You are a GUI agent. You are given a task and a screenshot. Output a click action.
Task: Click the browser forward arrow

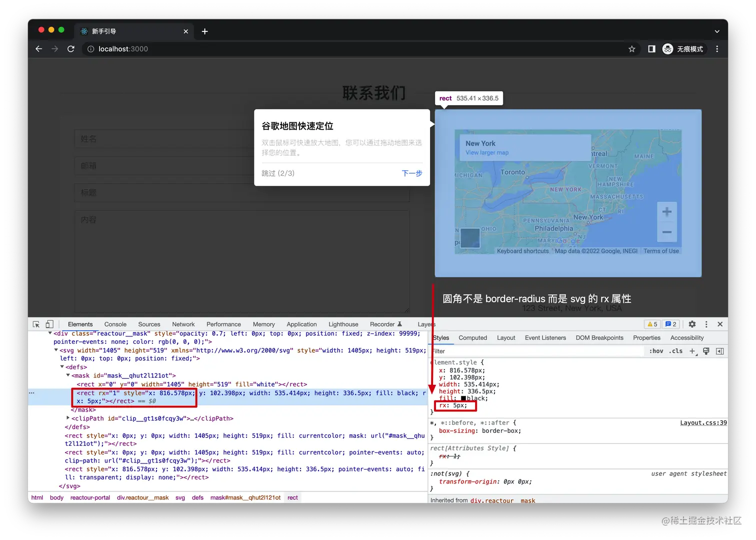point(55,49)
